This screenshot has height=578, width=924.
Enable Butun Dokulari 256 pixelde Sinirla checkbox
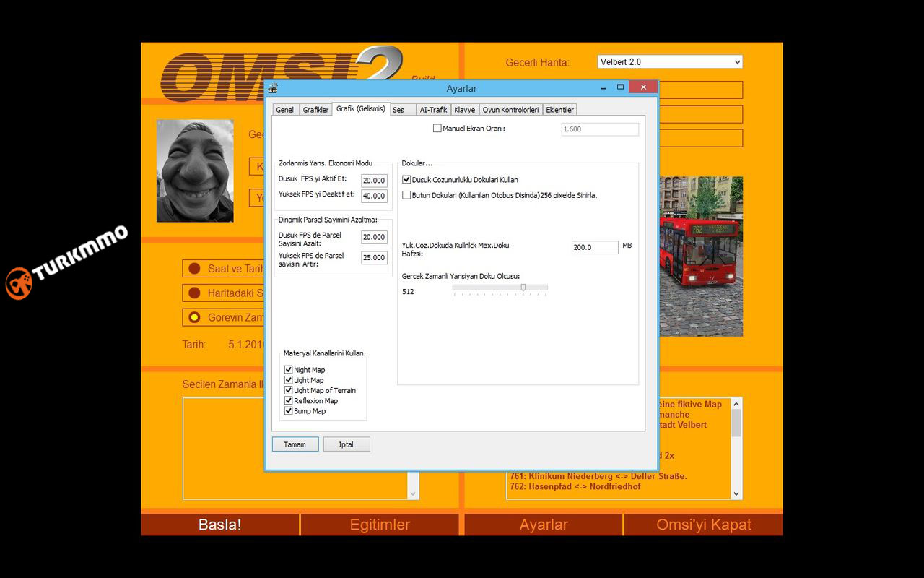click(406, 195)
